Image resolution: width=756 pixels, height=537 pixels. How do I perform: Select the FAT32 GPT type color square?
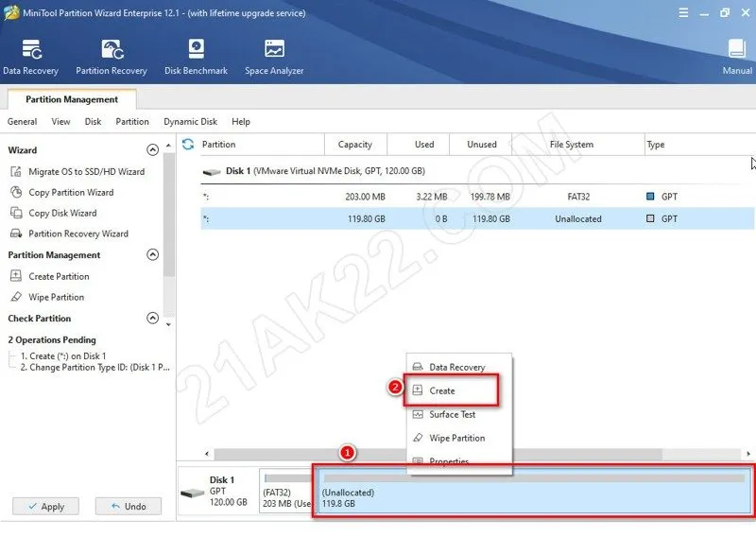pos(650,197)
